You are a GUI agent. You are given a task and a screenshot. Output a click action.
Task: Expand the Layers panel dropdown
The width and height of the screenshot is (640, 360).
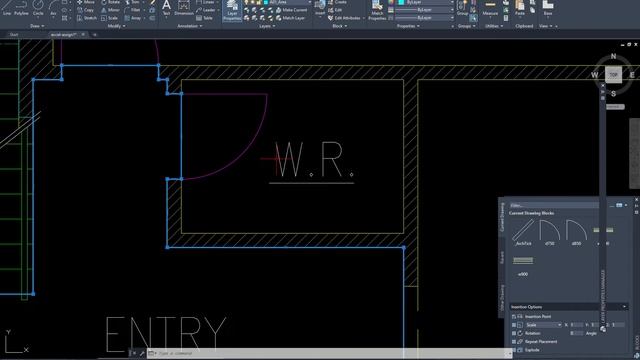[267, 26]
